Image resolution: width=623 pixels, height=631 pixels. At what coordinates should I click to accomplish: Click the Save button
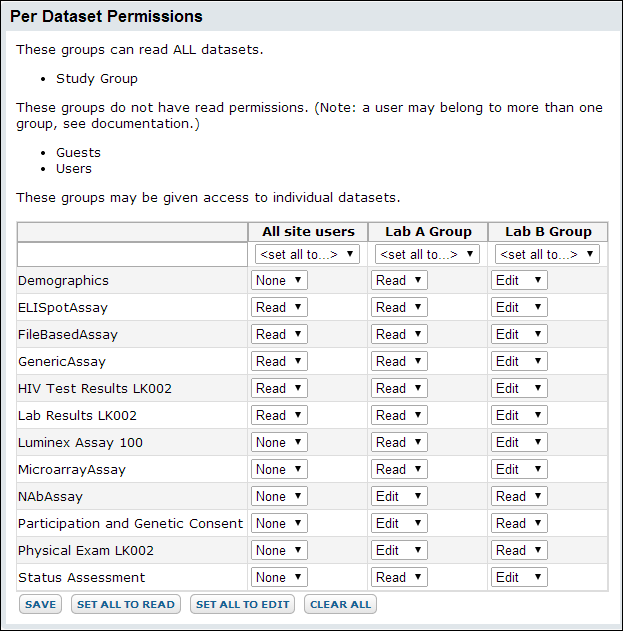pos(40,604)
